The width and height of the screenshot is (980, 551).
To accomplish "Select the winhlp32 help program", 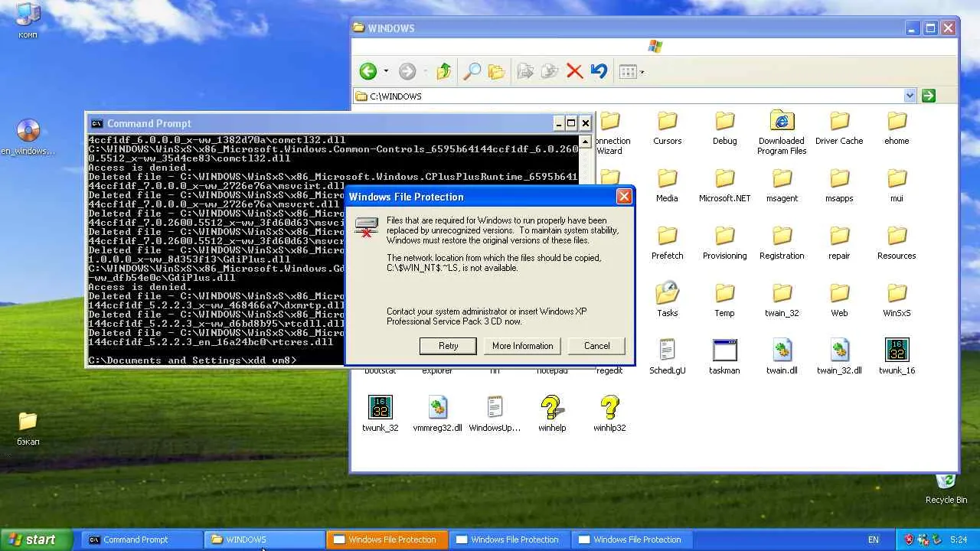I will pyautogui.click(x=609, y=415).
